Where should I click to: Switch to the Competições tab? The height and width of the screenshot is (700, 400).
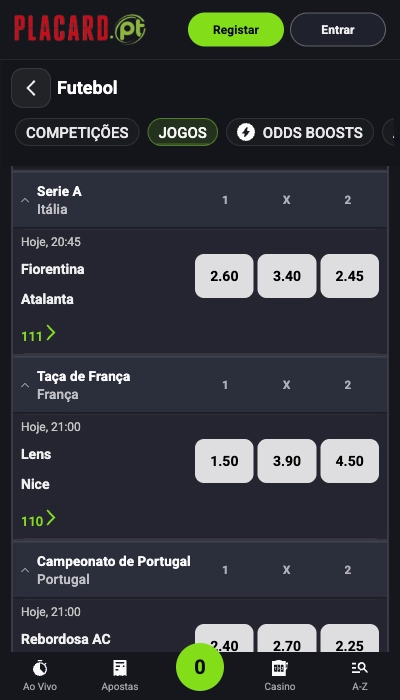(x=77, y=132)
